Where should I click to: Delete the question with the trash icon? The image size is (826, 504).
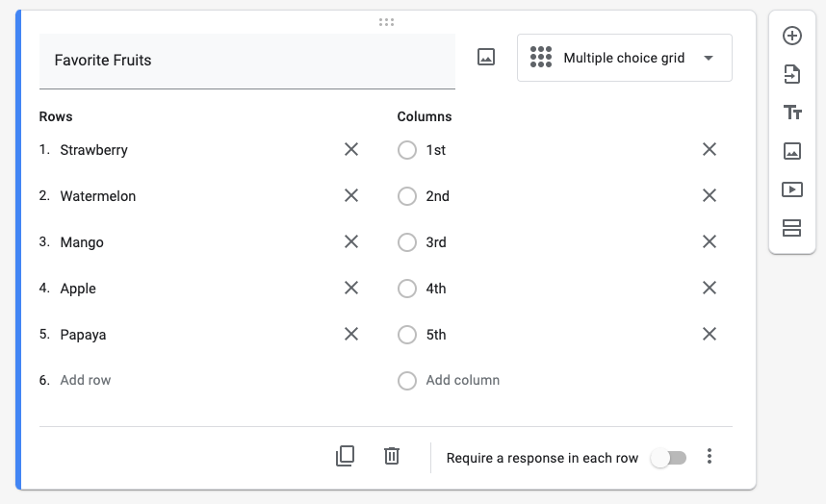pyautogui.click(x=392, y=456)
